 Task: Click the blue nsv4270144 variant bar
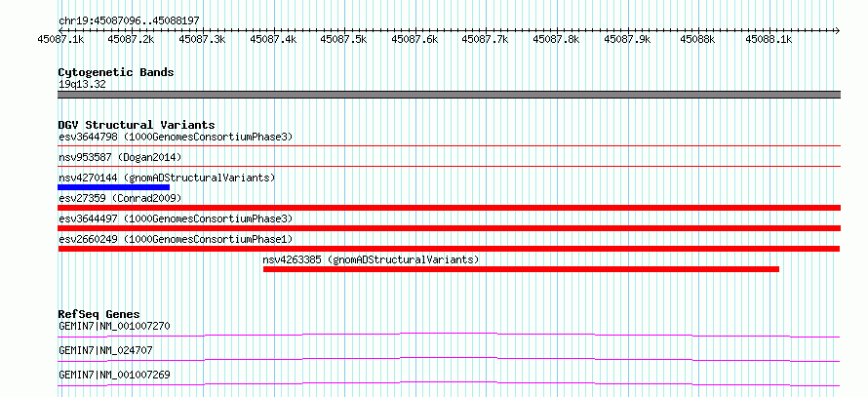[113, 187]
